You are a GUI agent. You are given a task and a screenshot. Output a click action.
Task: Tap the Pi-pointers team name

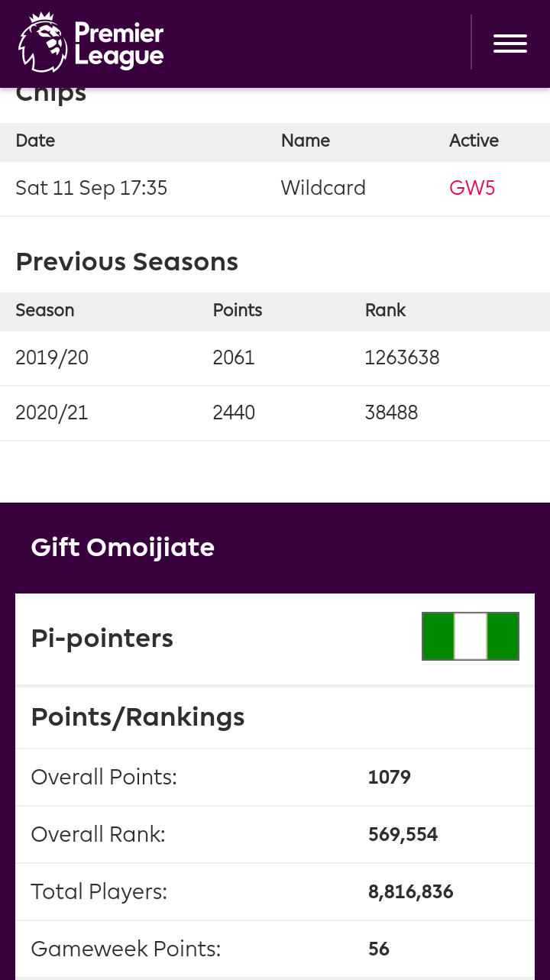click(x=102, y=639)
